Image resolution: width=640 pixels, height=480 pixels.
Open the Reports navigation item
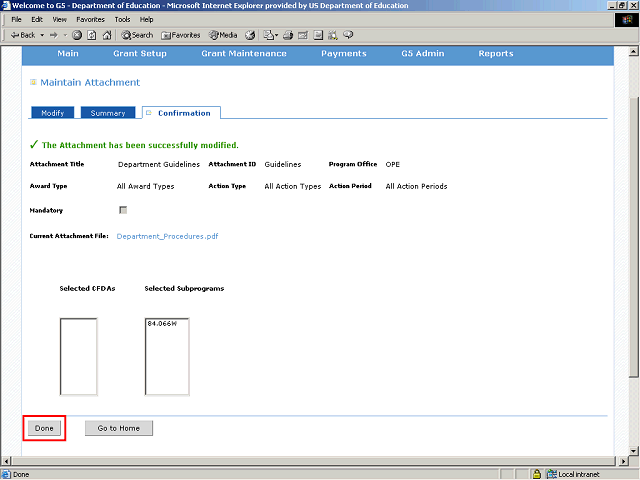click(496, 53)
